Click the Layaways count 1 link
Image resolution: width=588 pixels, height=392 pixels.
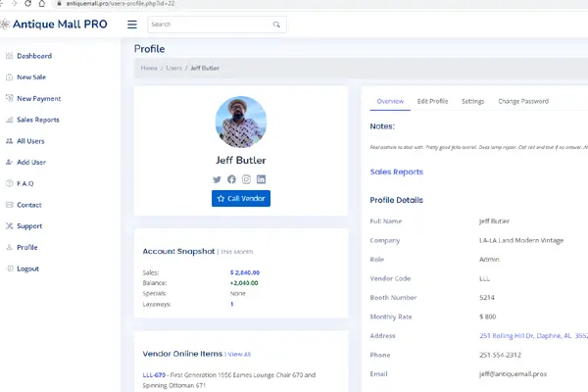coord(231,304)
